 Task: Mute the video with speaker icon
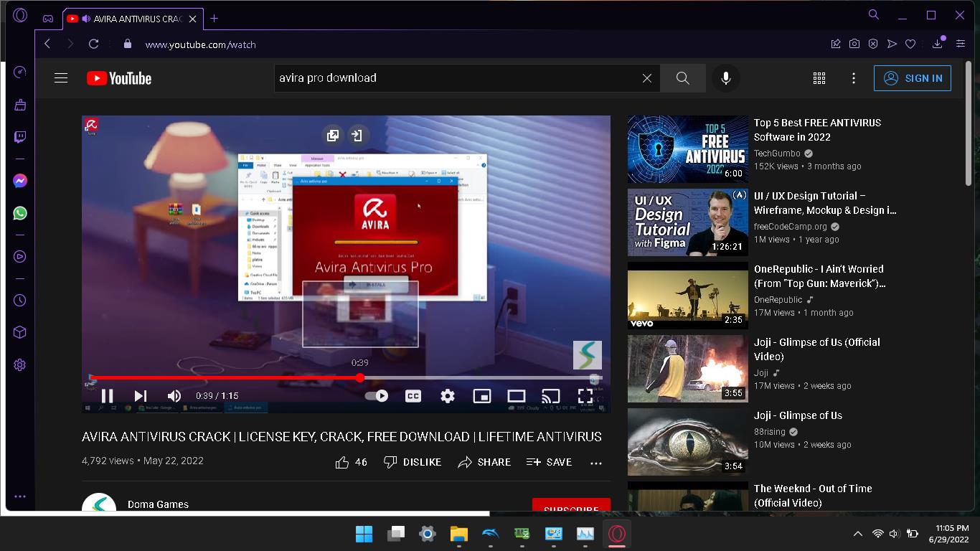(174, 396)
